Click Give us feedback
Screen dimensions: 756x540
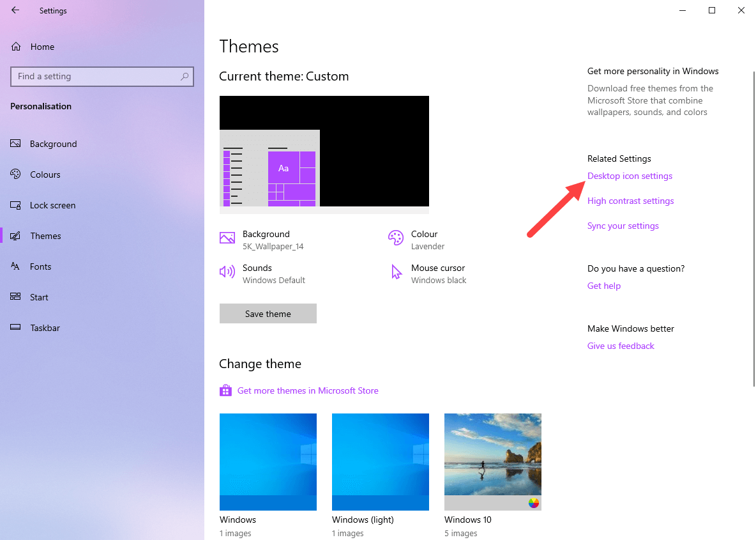620,345
